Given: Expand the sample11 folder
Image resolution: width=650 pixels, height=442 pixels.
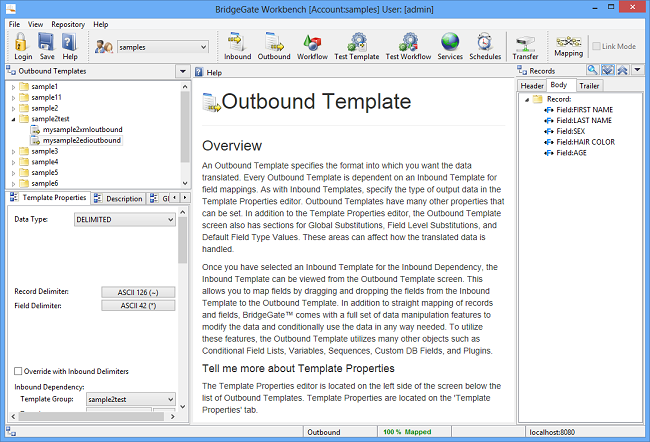Looking at the screenshot, I should pyautogui.click(x=13, y=98).
